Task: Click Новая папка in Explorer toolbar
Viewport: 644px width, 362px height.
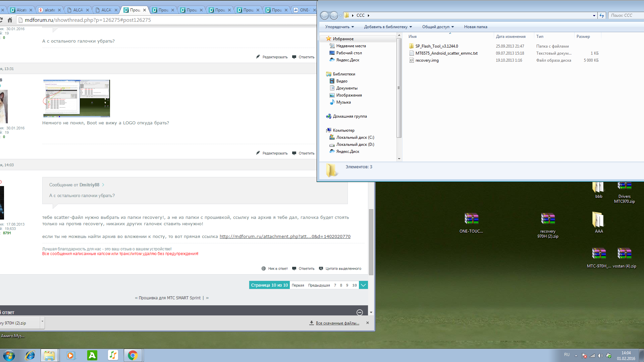Action: 475,27
